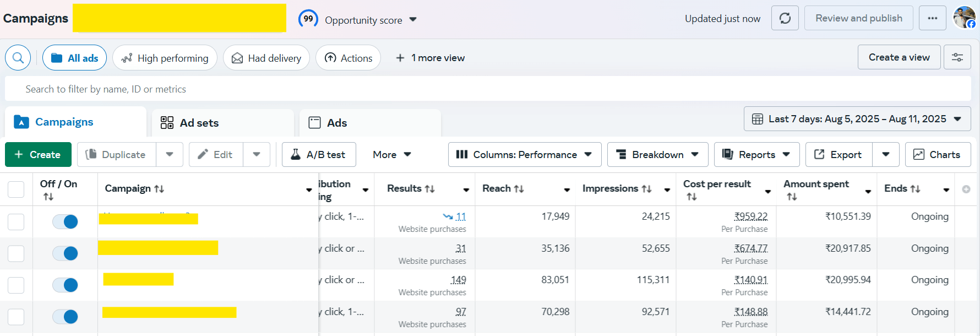The width and height of the screenshot is (980, 336).
Task: Select the High performing view
Action: click(165, 58)
